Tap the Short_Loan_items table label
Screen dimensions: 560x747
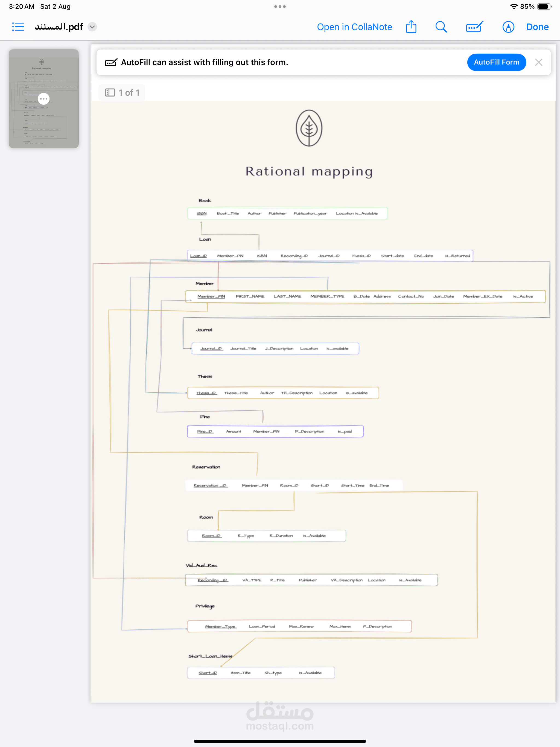pyautogui.click(x=211, y=656)
